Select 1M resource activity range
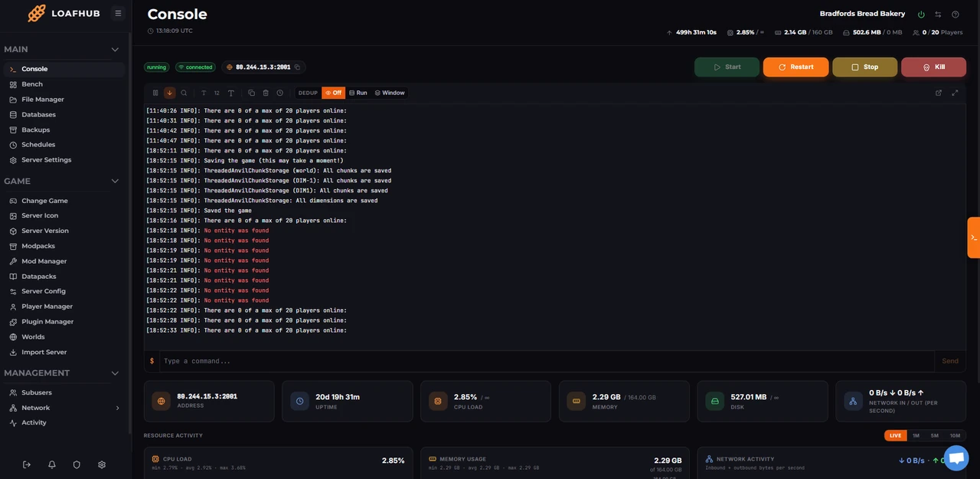This screenshot has height=479, width=980. (x=916, y=436)
